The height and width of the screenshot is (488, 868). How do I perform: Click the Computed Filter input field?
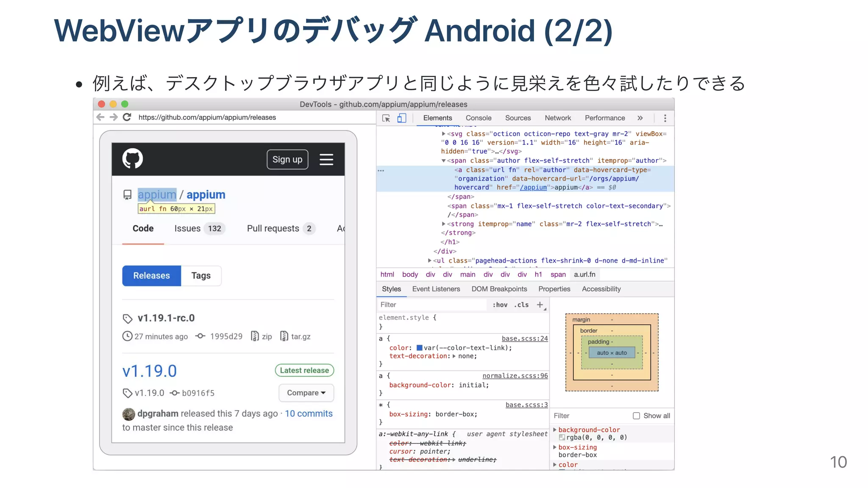tap(590, 416)
